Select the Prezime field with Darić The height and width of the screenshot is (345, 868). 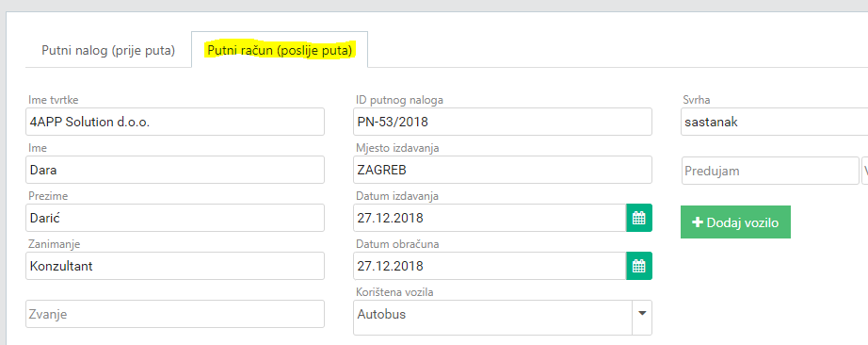coord(175,218)
